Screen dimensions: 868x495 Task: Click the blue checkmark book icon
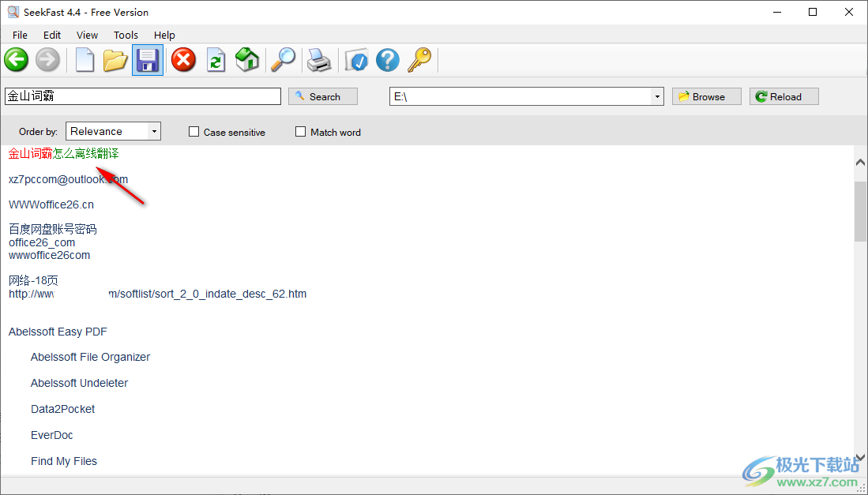[356, 60]
